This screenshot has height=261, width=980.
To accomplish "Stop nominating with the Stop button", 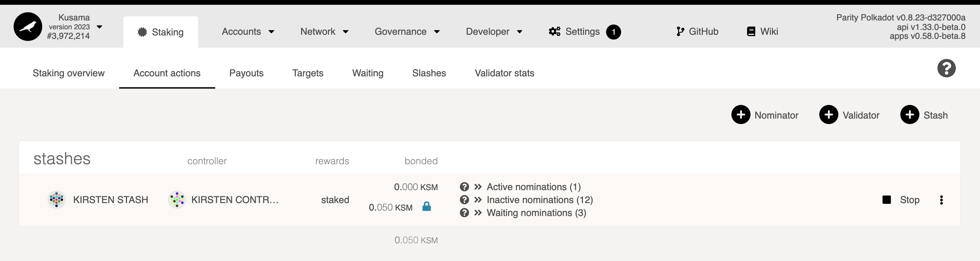I will 901,200.
